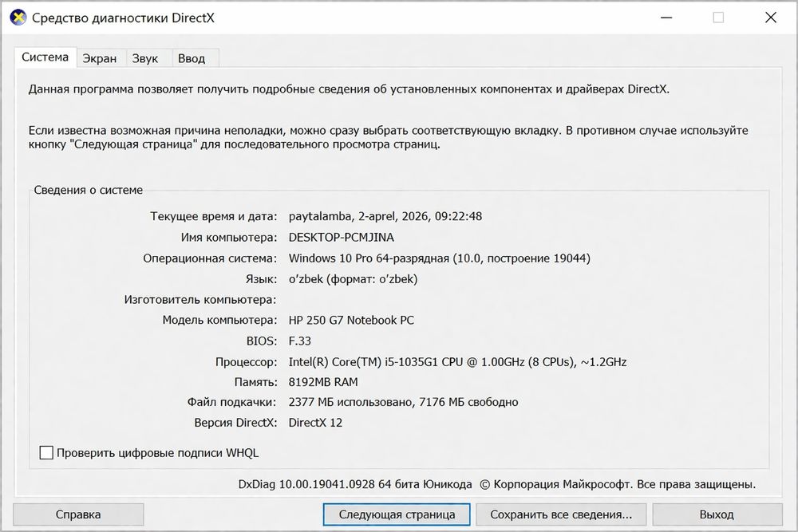
Task: Enable Проверить цифровые подписи WHQL checkbox
Action: click(46, 452)
